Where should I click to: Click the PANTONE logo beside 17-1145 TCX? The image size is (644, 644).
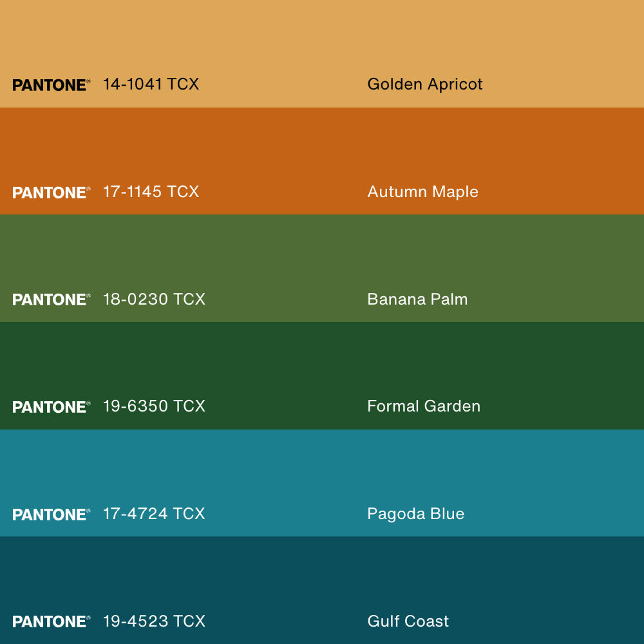click(x=52, y=192)
